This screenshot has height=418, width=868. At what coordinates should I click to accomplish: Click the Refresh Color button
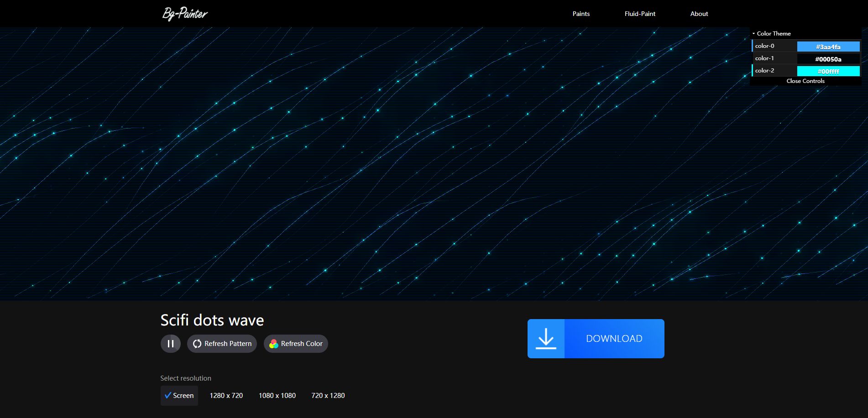296,344
